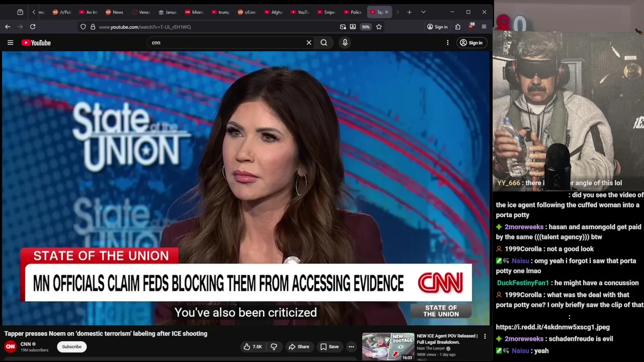Viewport: 644px width, 362px height.
Task: Open the i.redd.it link in chat
Action: [x=552, y=327]
